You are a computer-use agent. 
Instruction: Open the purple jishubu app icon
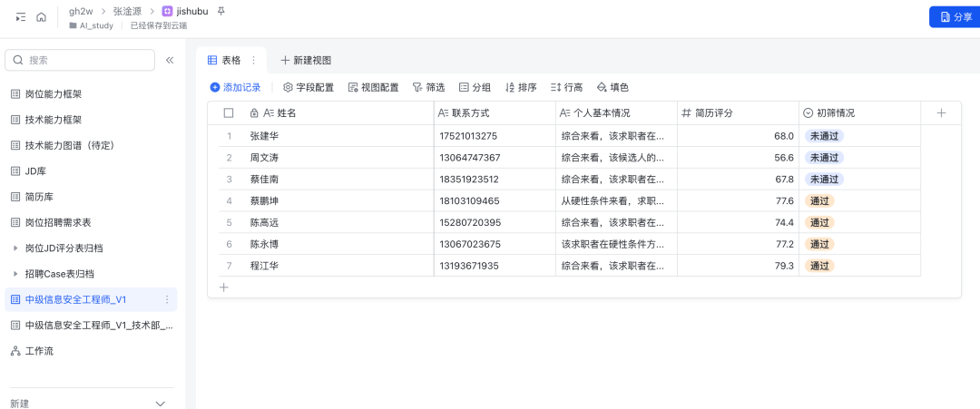click(x=167, y=11)
